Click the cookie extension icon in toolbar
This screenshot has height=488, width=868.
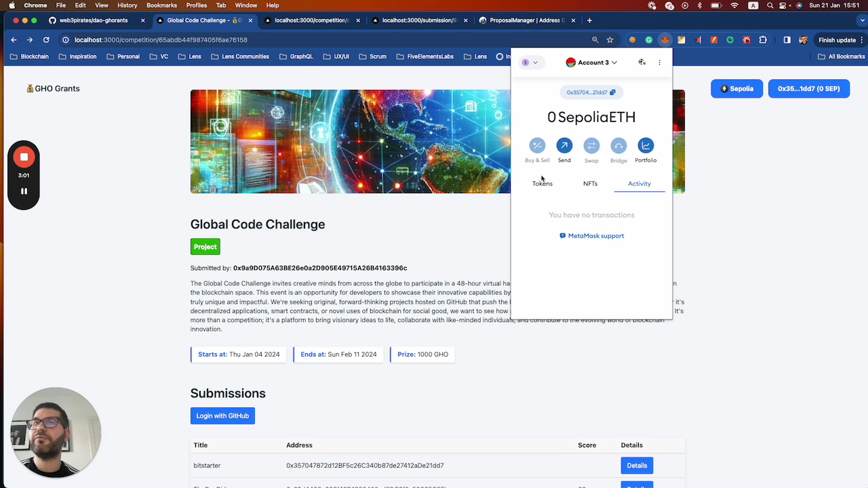[x=632, y=40]
